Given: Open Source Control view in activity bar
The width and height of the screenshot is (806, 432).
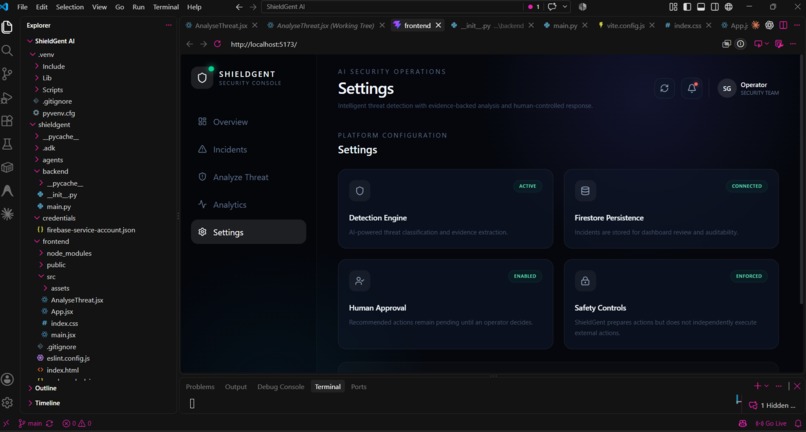Looking at the screenshot, I should tap(7, 74).
